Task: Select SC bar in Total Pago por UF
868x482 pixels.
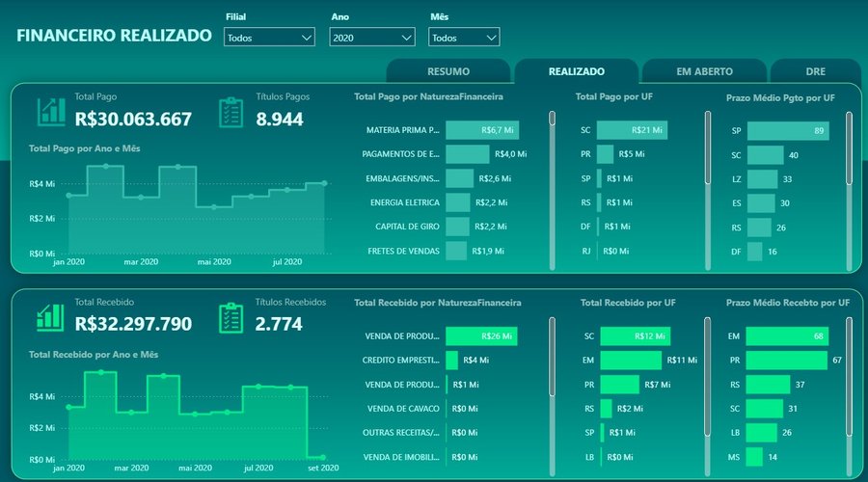Action: click(x=632, y=130)
